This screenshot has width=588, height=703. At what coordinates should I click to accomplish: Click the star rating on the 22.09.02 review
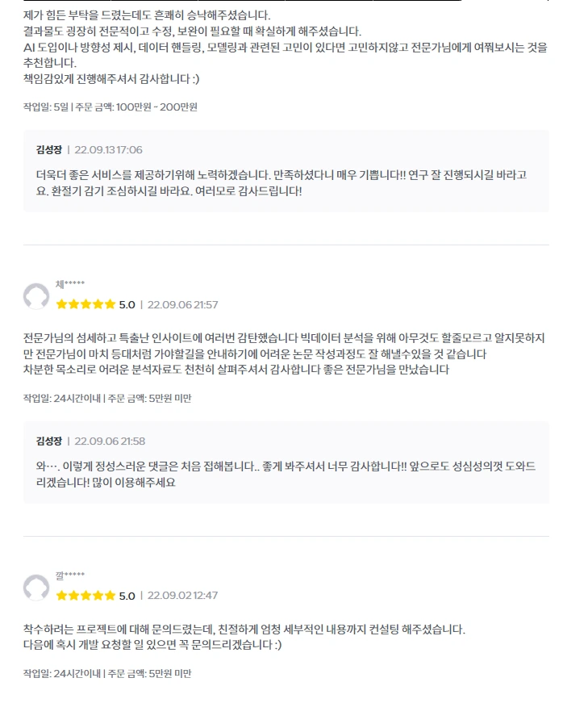[x=86, y=596]
